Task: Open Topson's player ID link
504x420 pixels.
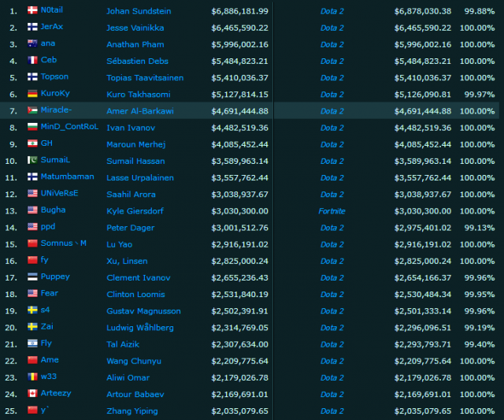Action: (x=55, y=77)
